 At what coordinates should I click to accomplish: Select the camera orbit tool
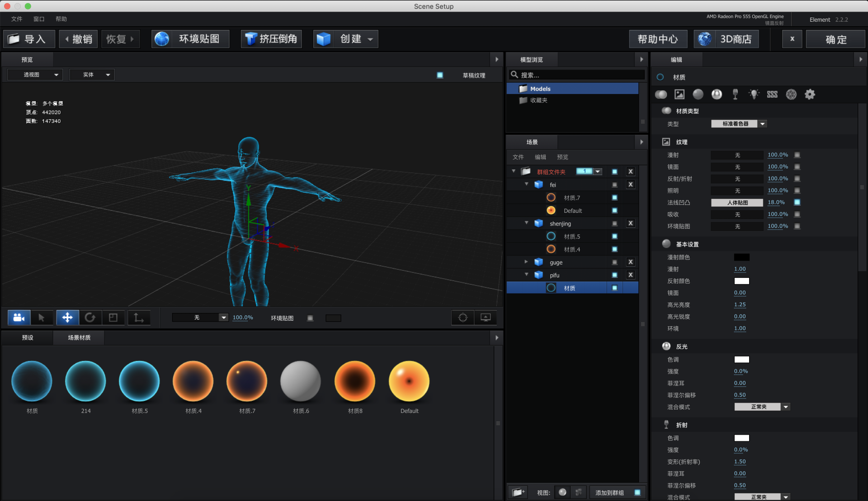(x=19, y=318)
